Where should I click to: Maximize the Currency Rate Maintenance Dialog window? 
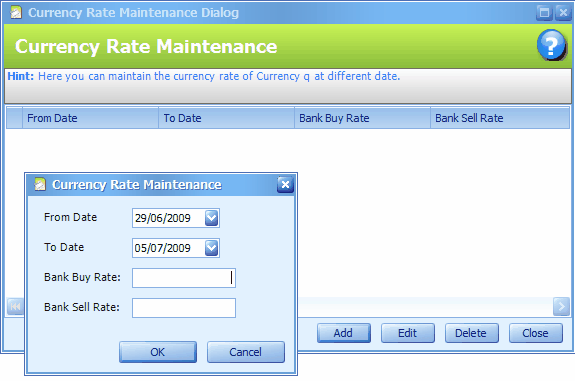point(544,13)
